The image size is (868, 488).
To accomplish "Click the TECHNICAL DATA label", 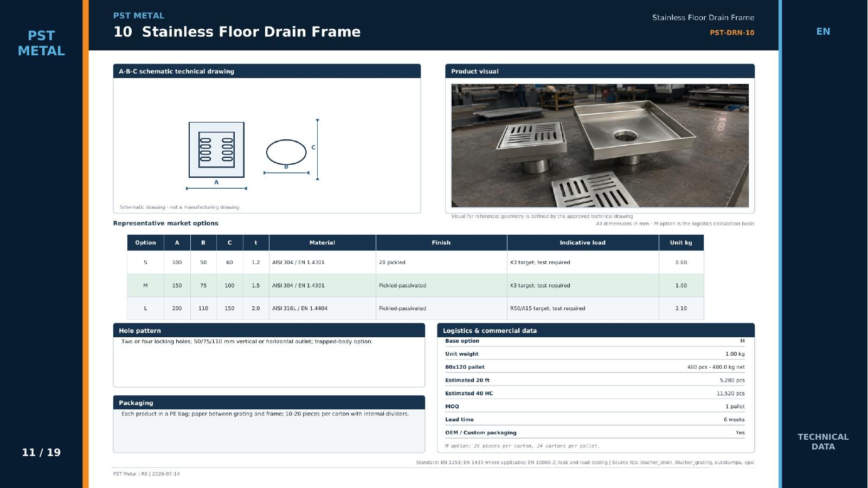I will pos(823,441).
